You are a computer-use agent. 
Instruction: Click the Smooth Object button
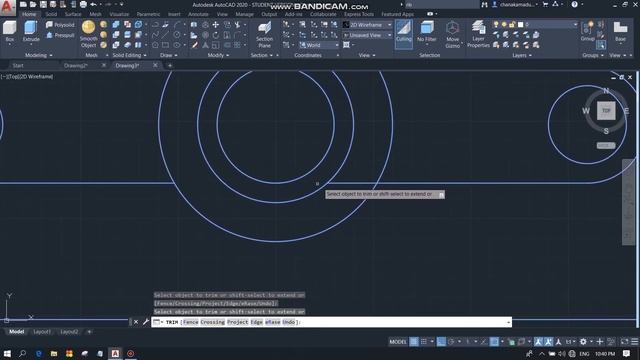[88, 34]
